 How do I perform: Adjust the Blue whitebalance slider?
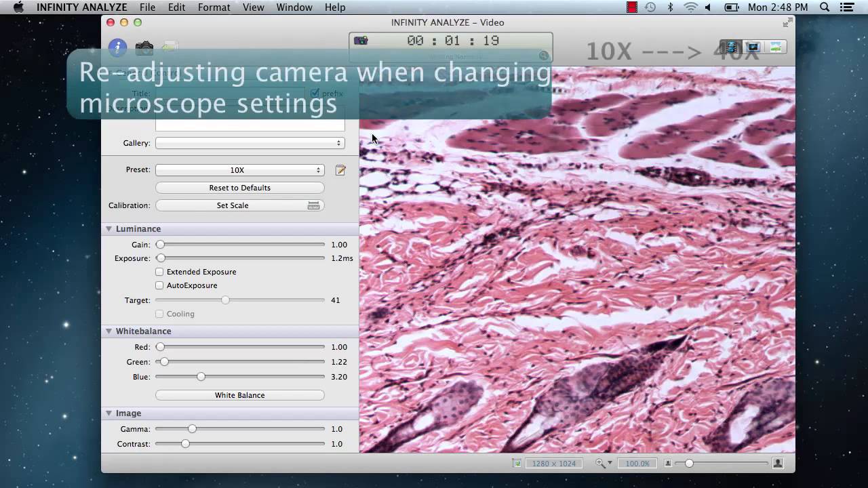(x=240, y=377)
